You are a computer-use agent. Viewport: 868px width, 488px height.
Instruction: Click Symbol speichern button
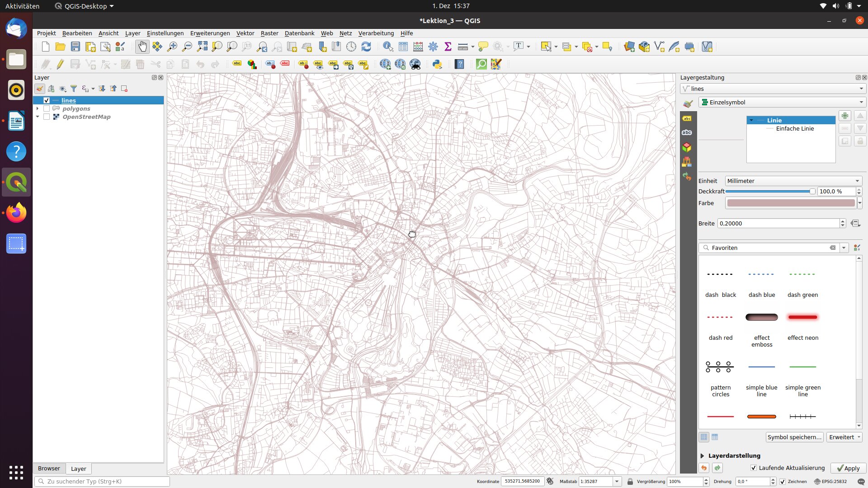(794, 437)
